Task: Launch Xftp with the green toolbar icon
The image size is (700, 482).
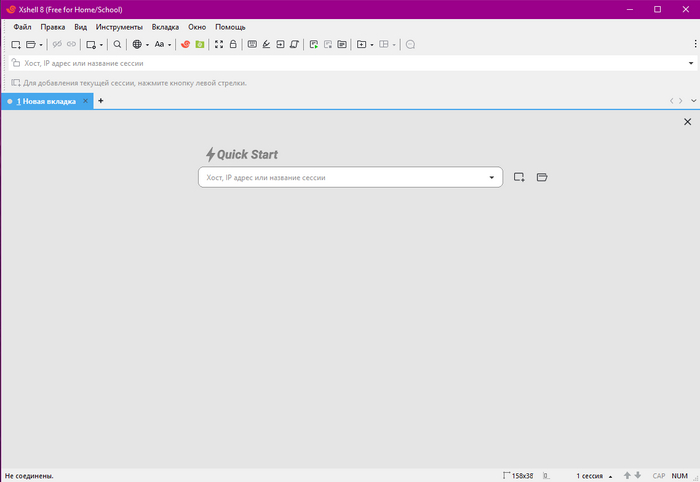Action: point(199,45)
